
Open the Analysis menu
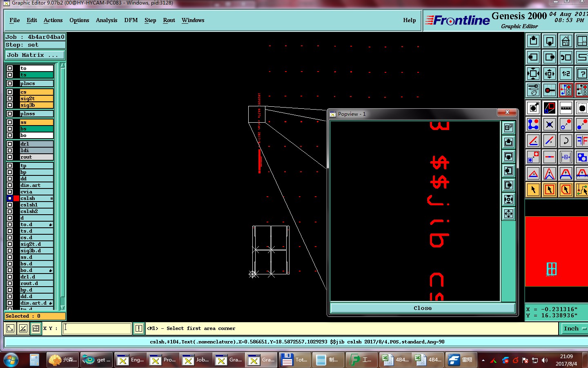point(107,20)
